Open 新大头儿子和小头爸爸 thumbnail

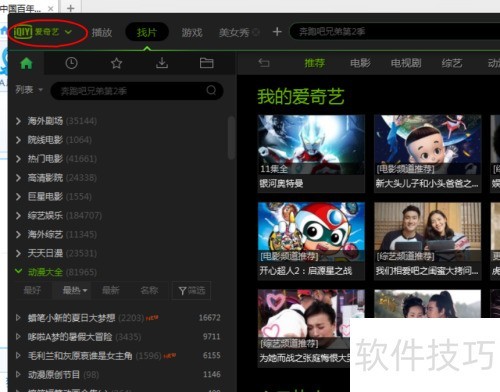(427, 144)
